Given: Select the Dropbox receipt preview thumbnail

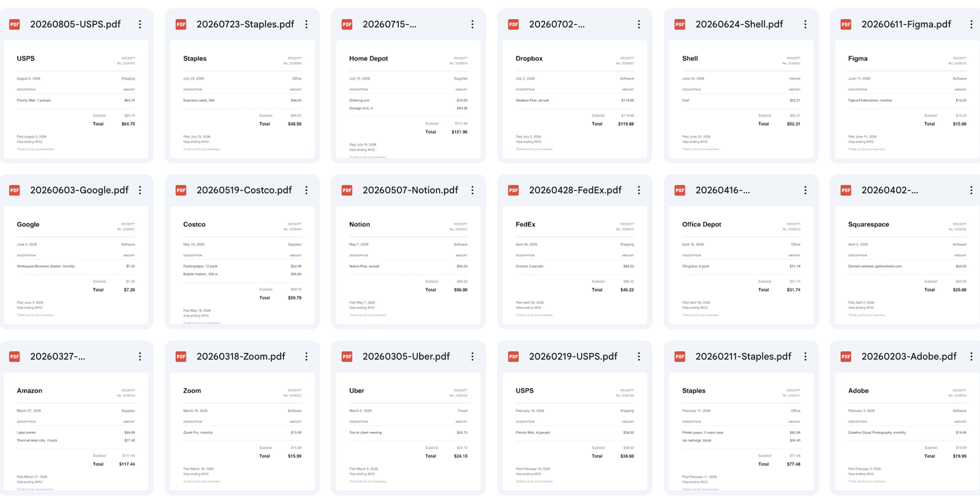Looking at the screenshot, I should [575, 99].
